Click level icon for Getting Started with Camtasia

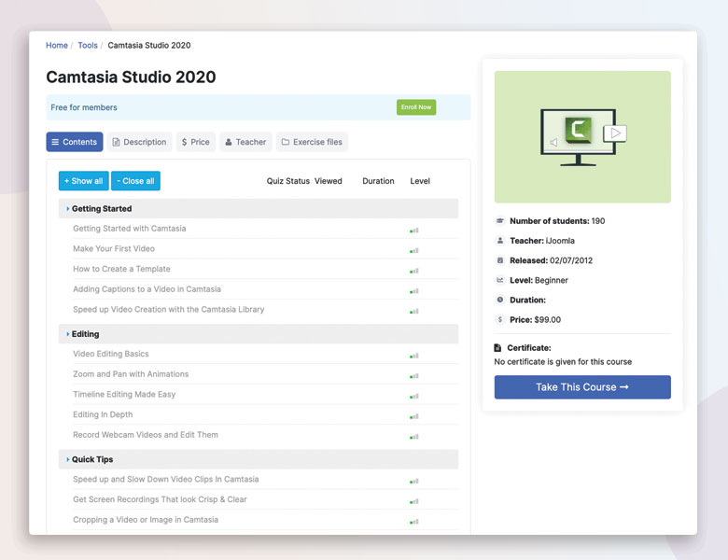(x=414, y=230)
